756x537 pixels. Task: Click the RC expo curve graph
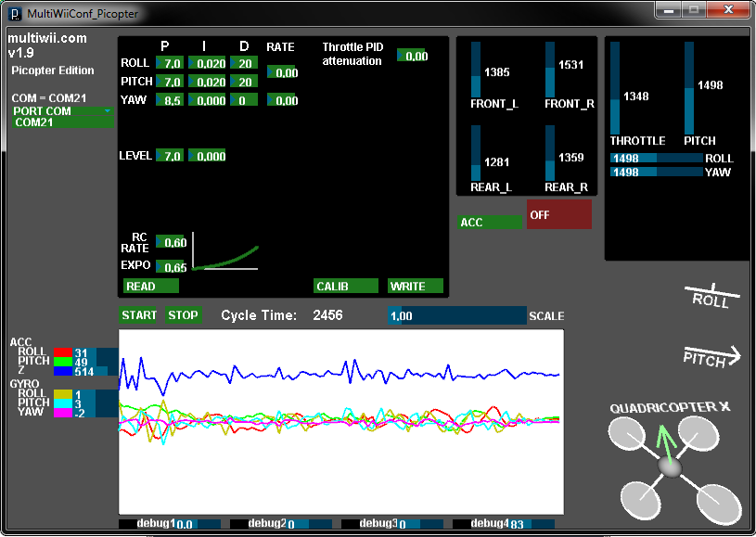(225, 251)
